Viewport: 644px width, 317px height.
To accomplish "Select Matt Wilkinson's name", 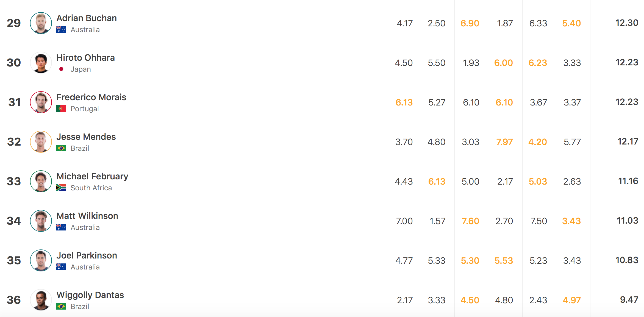I will point(87,216).
